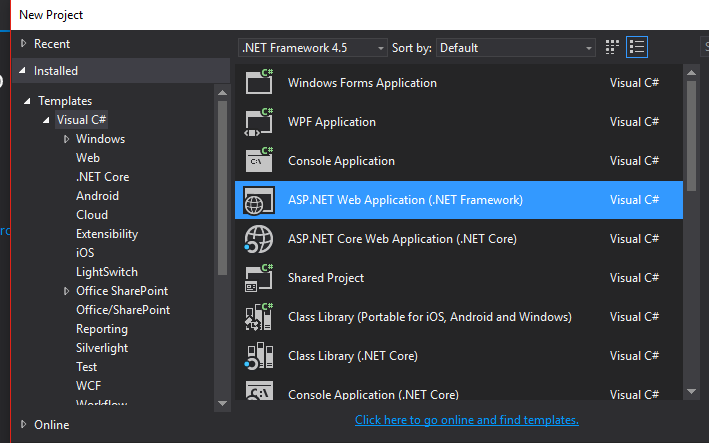Click the ASP.NET Web Application globe icon
Viewport: 709px width, 443px height.
259,200
